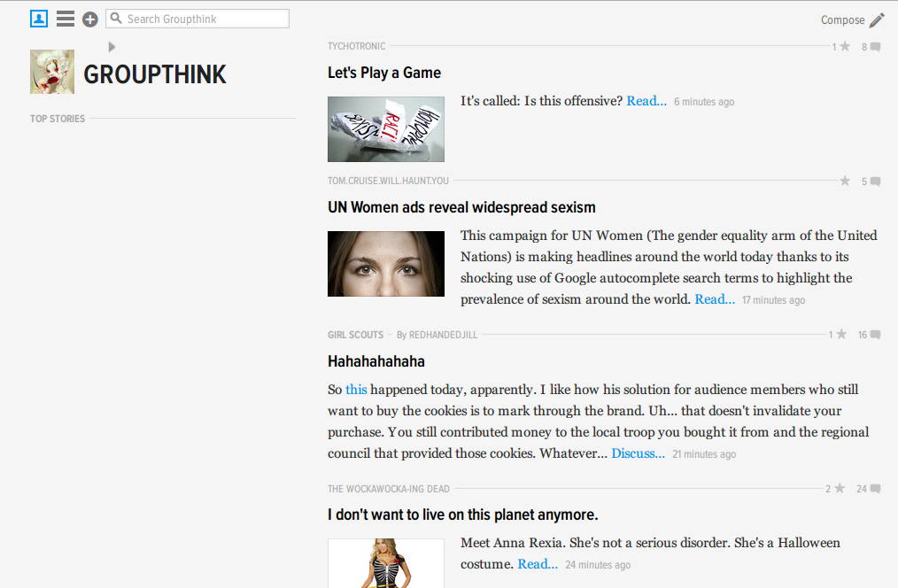Select the Top Stories section label
The image size is (898, 588).
tap(58, 119)
